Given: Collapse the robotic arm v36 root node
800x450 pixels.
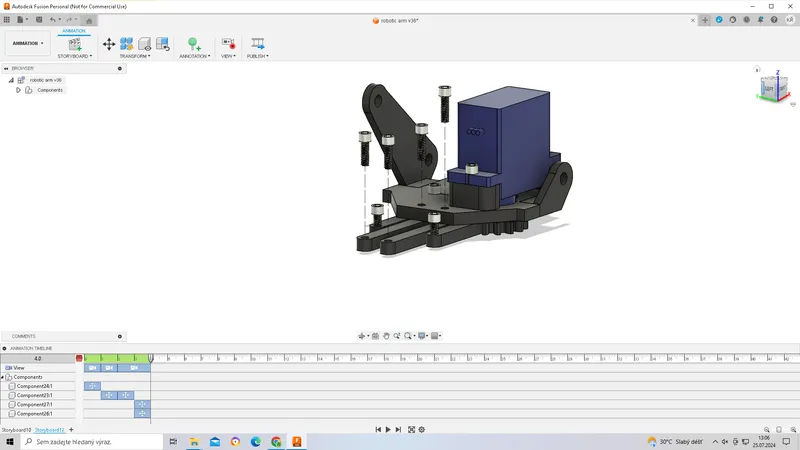Looking at the screenshot, I should (11, 80).
